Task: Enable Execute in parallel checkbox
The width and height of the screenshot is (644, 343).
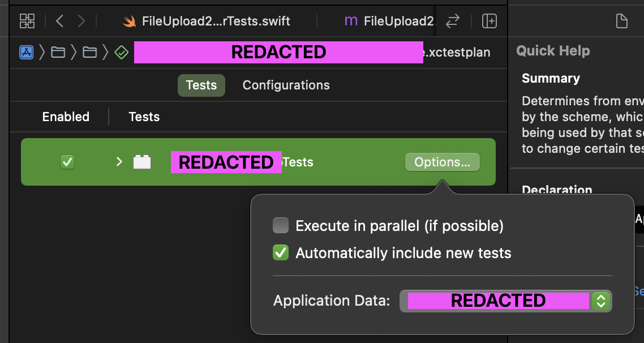Action: 281,225
